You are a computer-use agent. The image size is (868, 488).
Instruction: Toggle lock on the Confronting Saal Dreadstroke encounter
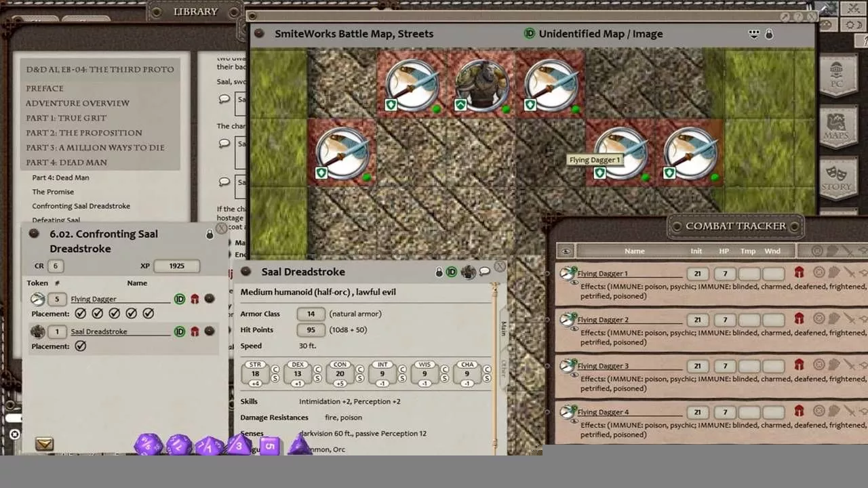210,234
